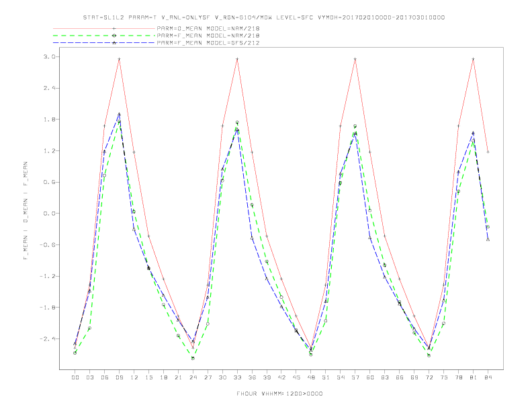Click the 18 forecast hour tick label
The height and width of the screenshot is (411, 532).
point(163,377)
